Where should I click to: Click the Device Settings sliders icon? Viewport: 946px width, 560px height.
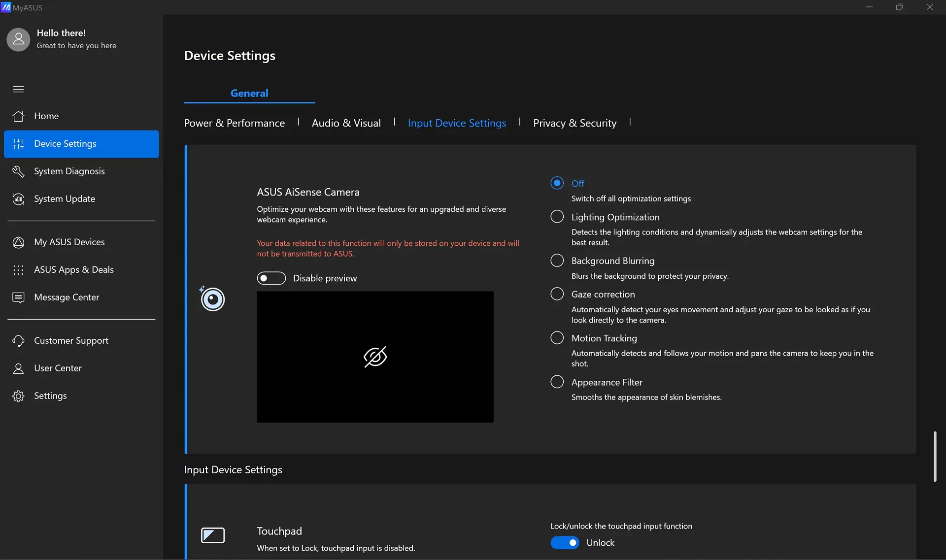18,144
